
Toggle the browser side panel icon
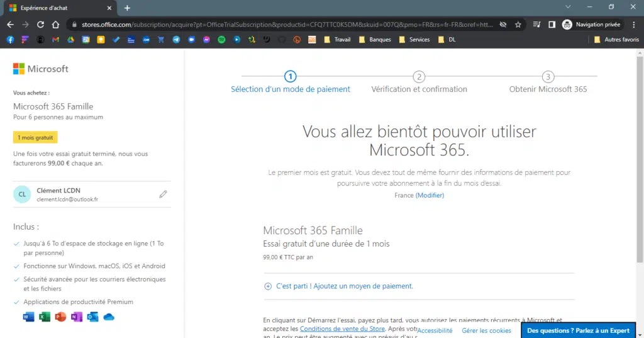(x=552, y=25)
